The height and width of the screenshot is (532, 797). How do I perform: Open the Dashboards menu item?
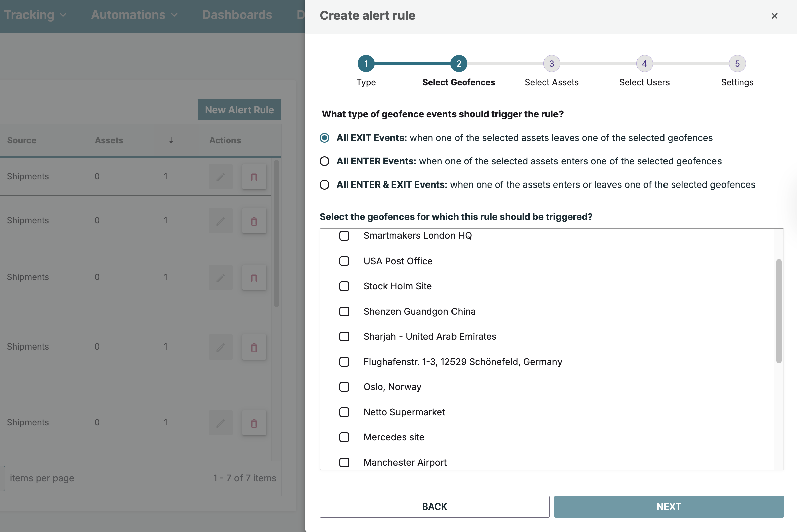pyautogui.click(x=237, y=15)
